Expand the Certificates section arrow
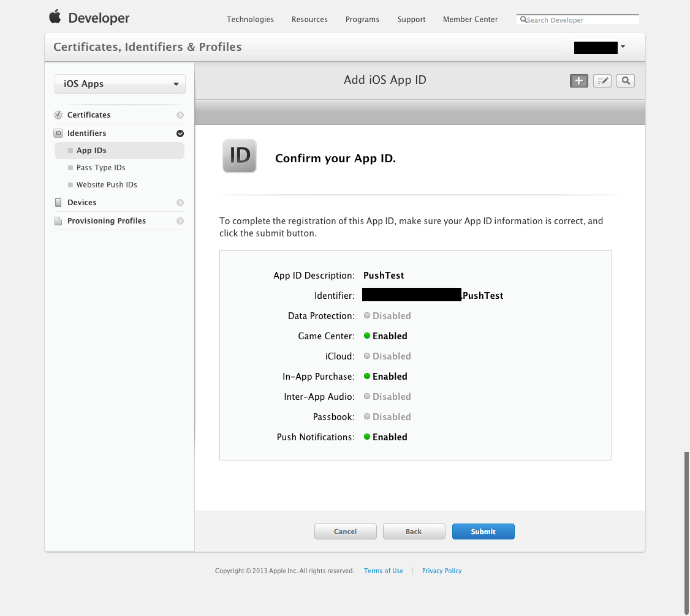This screenshot has width=690, height=616. 180,115
